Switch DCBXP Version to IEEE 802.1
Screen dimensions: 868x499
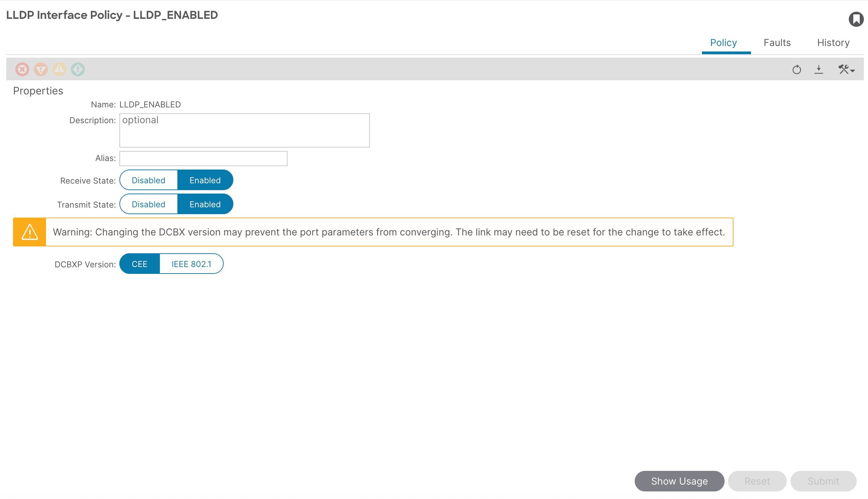[x=191, y=264]
